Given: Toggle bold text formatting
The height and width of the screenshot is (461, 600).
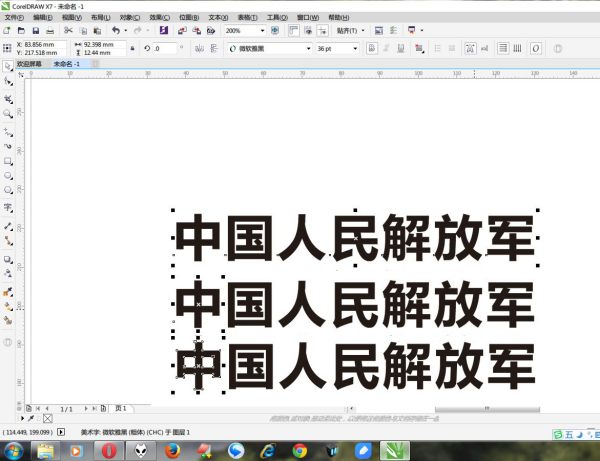Looking at the screenshot, I should tap(372, 49).
